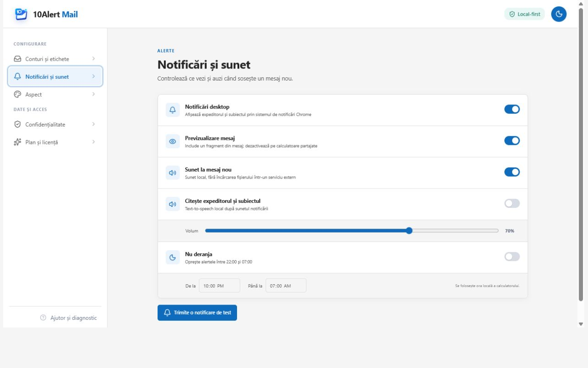Image resolution: width=588 pixels, height=368 pixels.
Task: Enable Citește expeditorul și subiectul toggle
Action: click(512, 203)
